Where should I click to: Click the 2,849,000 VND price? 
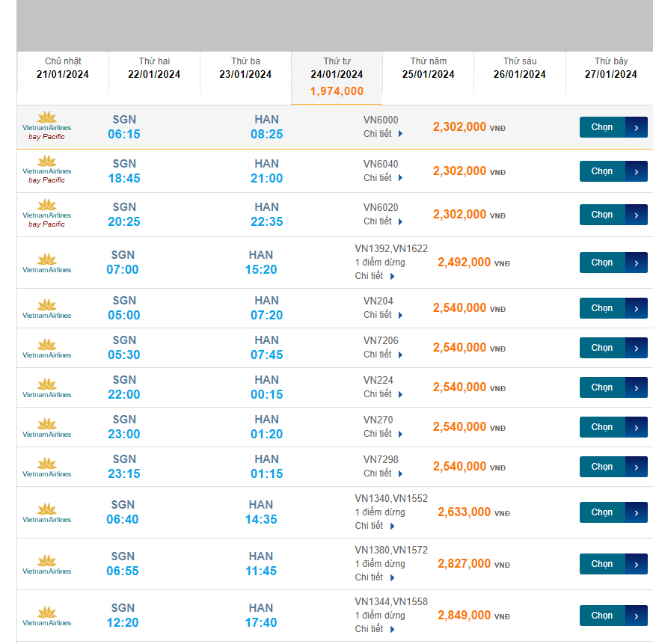click(x=464, y=616)
